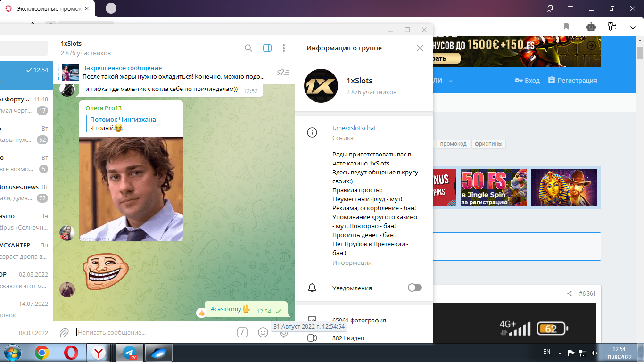This screenshot has height=362, width=644.
Task: Click the browser bookmark icon
Action: pyautogui.click(x=566, y=26)
